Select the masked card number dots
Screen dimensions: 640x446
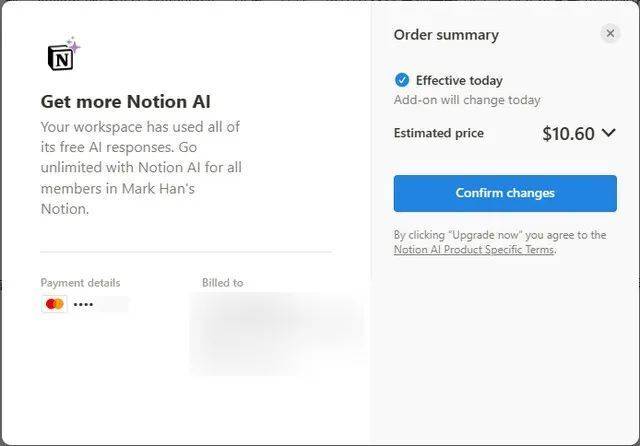84,304
